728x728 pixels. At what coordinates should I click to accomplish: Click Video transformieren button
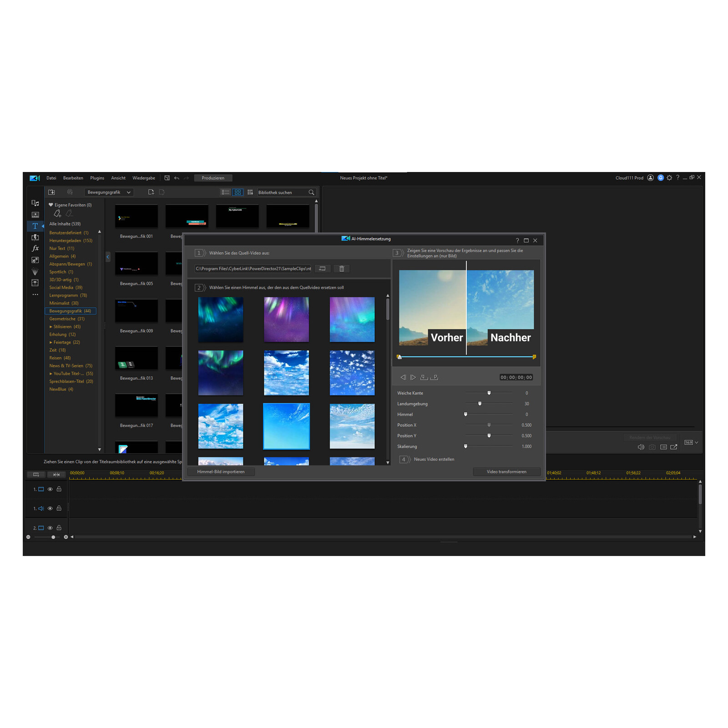coord(506,472)
